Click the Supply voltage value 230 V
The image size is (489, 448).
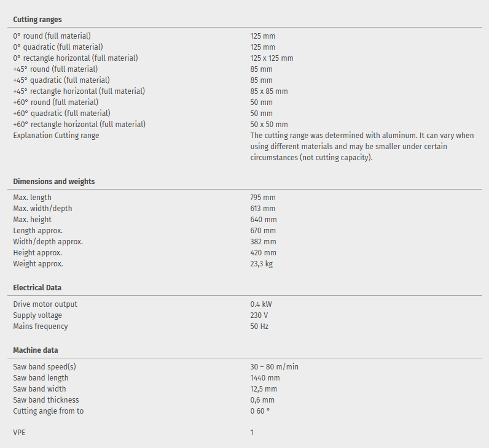259,315
